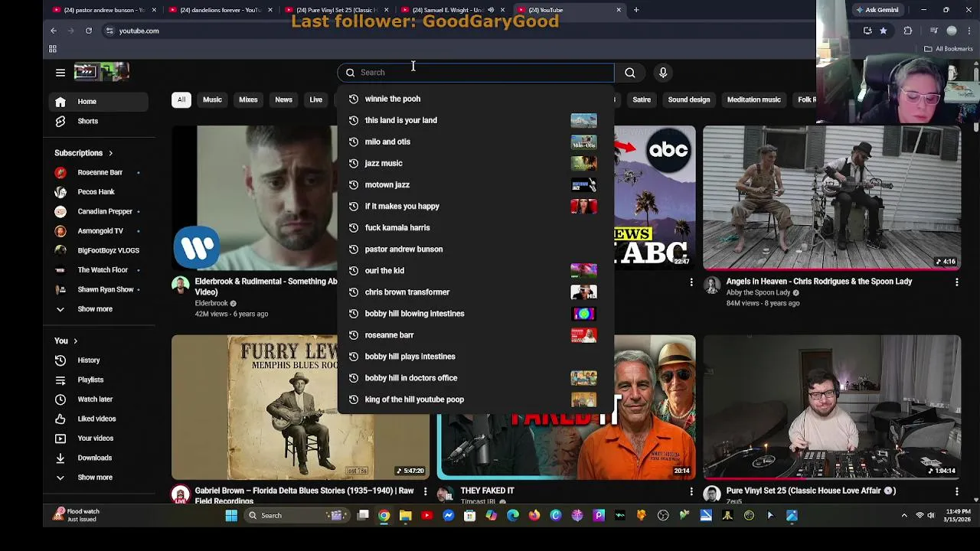The width and height of the screenshot is (980, 551).
Task: Select the Meditation music filter chip
Action: [x=754, y=99]
